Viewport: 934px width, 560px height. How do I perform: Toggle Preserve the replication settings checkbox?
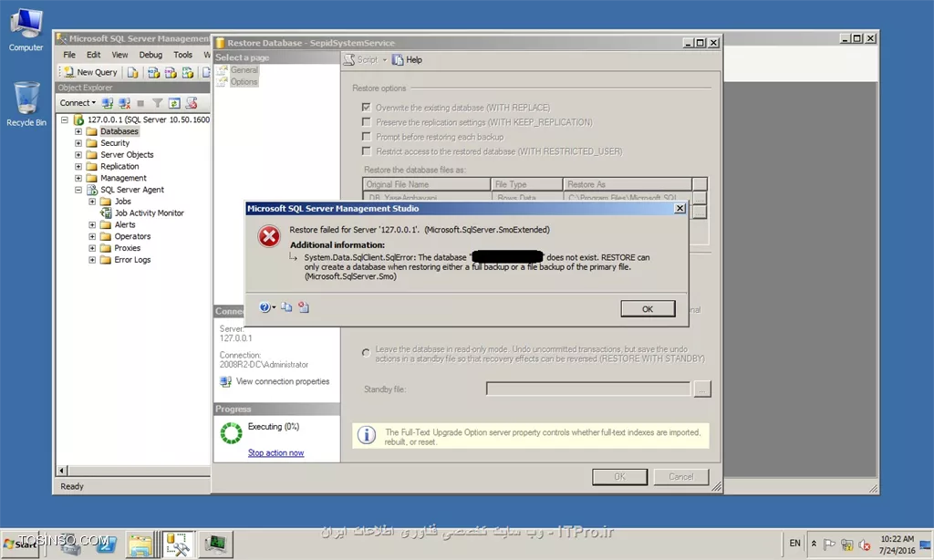(x=367, y=122)
